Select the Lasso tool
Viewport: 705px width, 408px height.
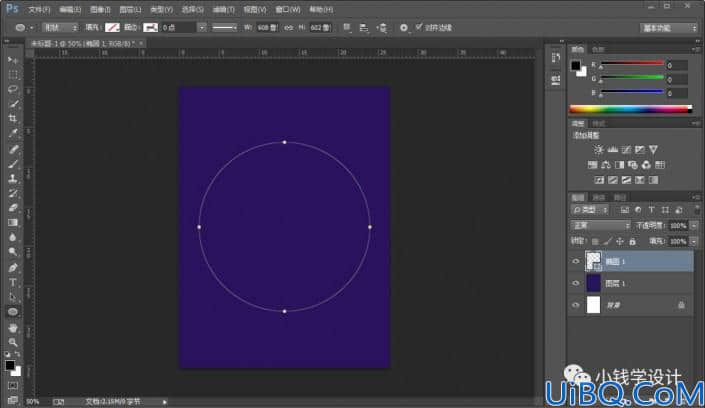click(x=13, y=89)
